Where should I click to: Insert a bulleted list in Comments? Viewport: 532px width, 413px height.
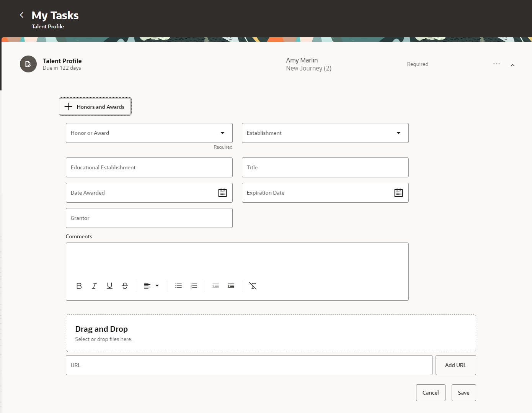[x=178, y=285]
